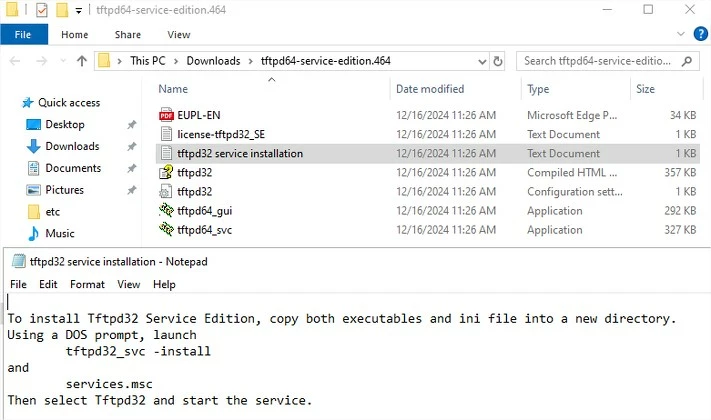Click the New folder icon in quick access toolbar

62,10
